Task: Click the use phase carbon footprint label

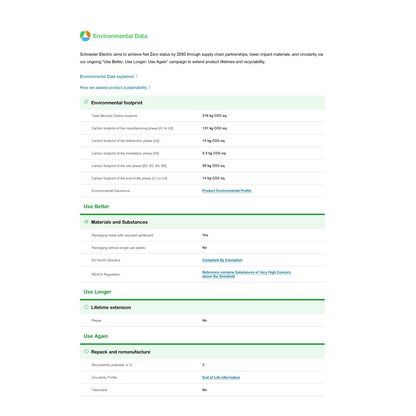Action: click(129, 166)
